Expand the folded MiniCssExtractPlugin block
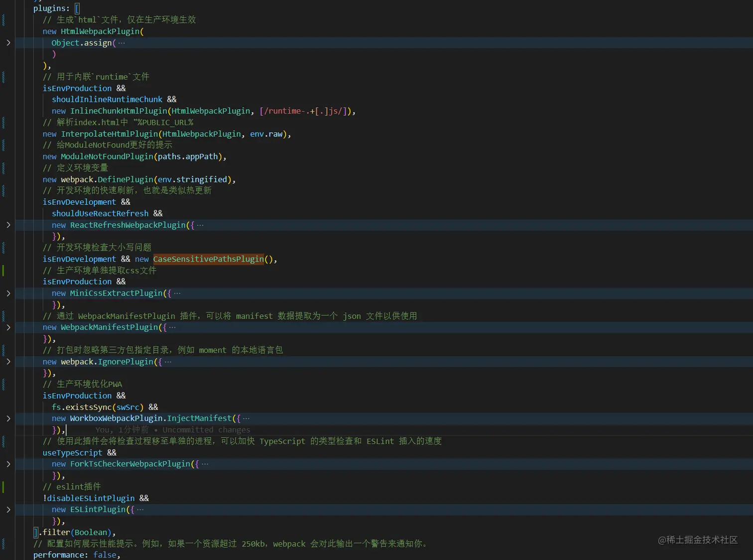This screenshot has width=753, height=560. pyautogui.click(x=8, y=293)
